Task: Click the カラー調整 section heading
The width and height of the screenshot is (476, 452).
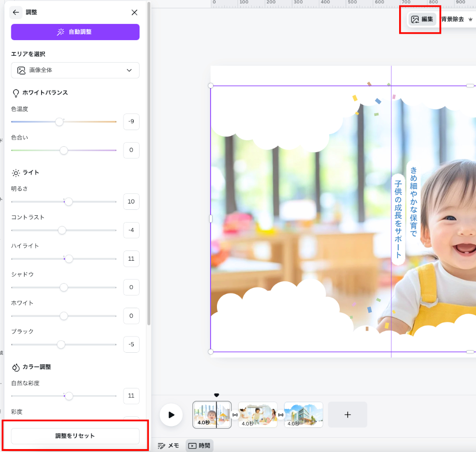Action: pyautogui.click(x=37, y=367)
